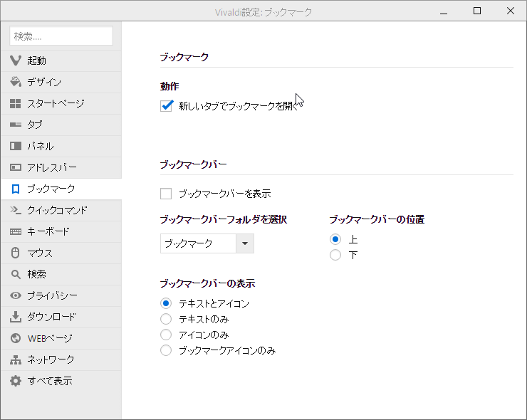The height and width of the screenshot is (420, 527).
Task: Switch to 検索 settings category
Action: 61,274
